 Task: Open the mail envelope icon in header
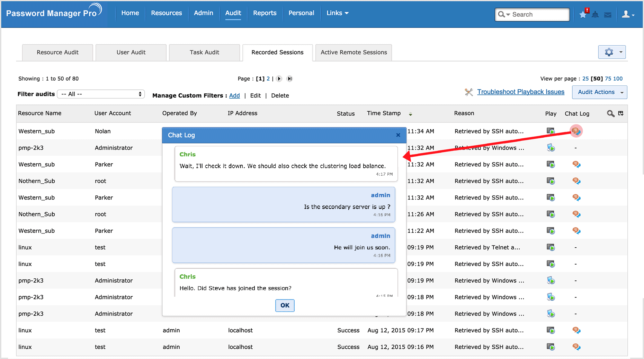click(608, 15)
